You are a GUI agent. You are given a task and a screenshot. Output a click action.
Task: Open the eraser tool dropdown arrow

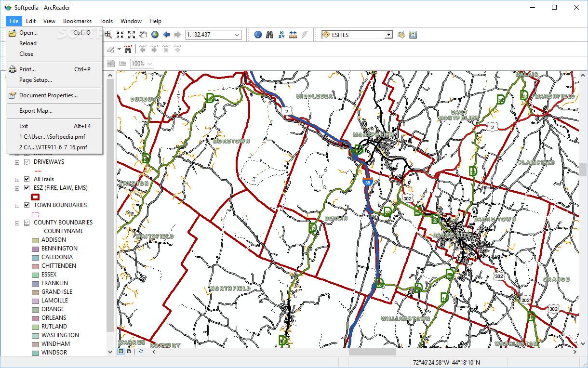(x=119, y=49)
